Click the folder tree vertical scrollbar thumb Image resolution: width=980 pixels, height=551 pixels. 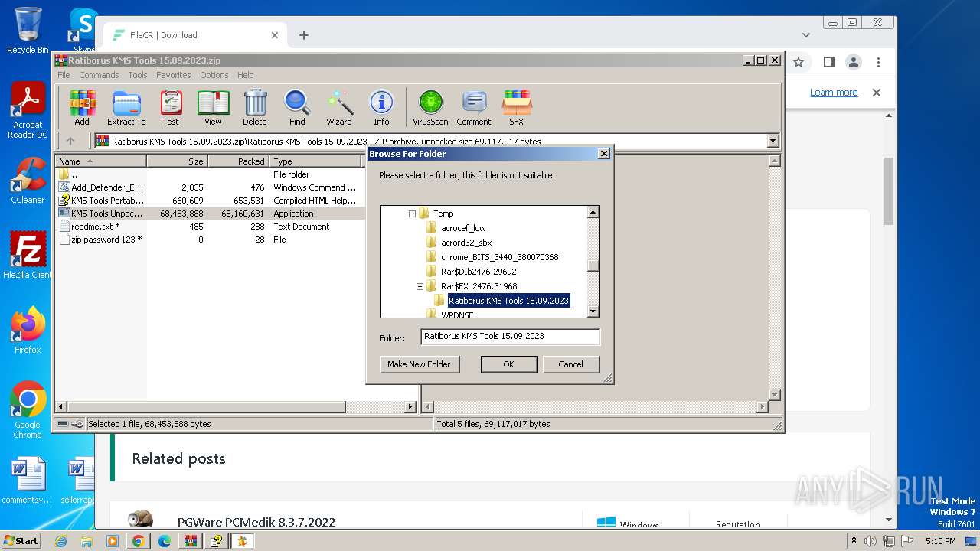pyautogui.click(x=593, y=266)
